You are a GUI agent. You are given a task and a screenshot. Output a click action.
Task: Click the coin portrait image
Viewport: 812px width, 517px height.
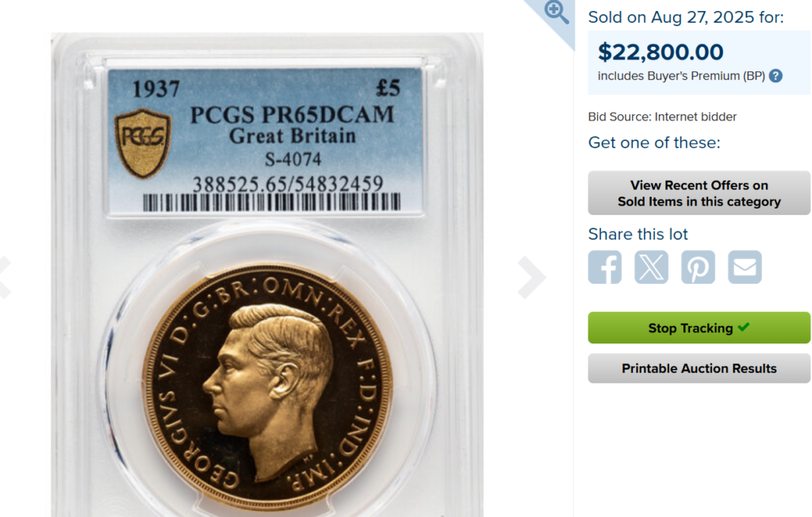pyautogui.click(x=267, y=385)
